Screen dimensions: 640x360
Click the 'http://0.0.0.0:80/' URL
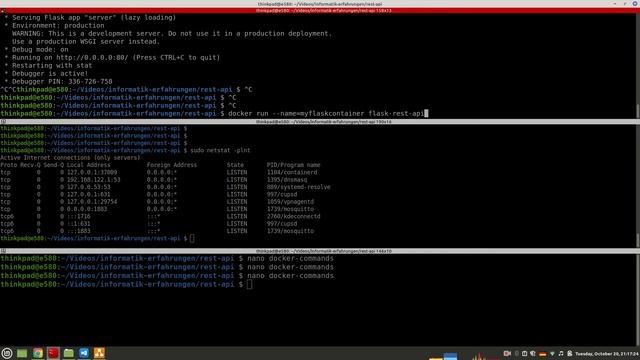pyautogui.click(x=92, y=58)
